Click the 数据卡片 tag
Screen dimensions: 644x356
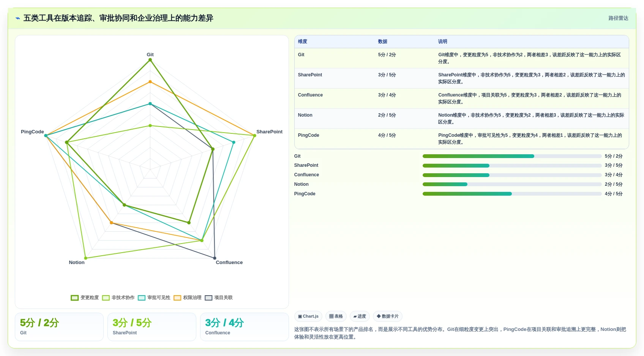coord(388,316)
